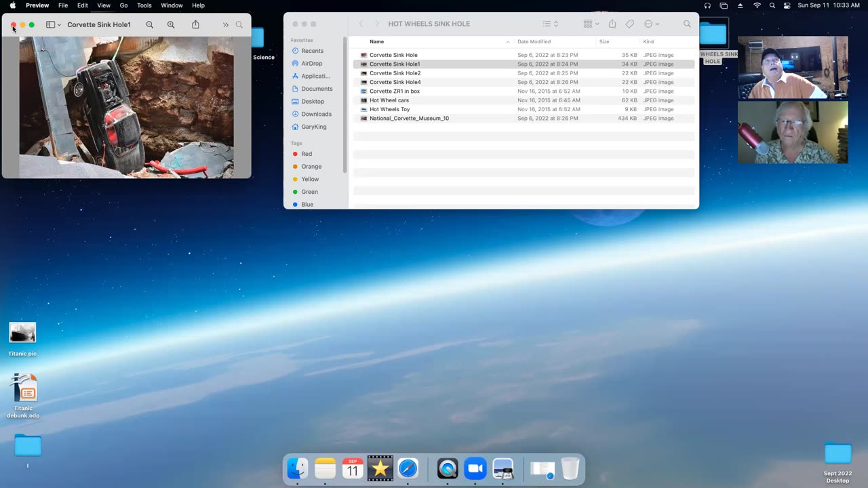Launch Safari from the Dock

(408, 468)
